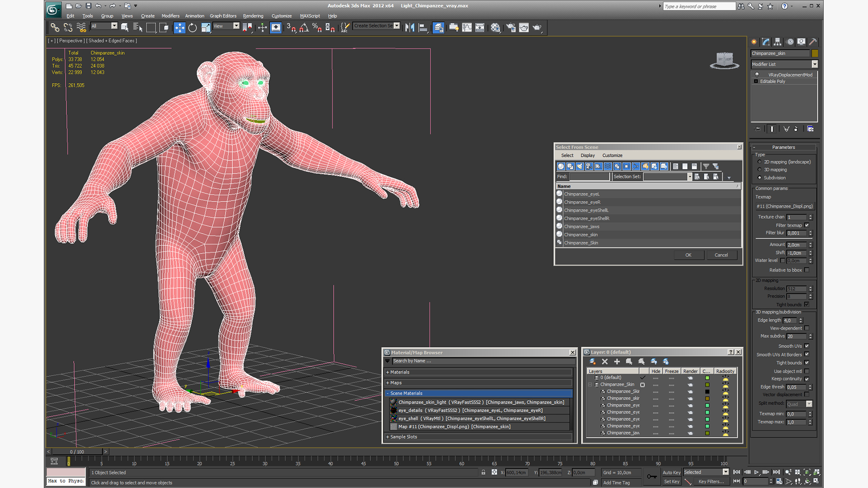The width and height of the screenshot is (868, 488).
Task: Enable the Water level checkbox
Action: pyautogui.click(x=783, y=260)
